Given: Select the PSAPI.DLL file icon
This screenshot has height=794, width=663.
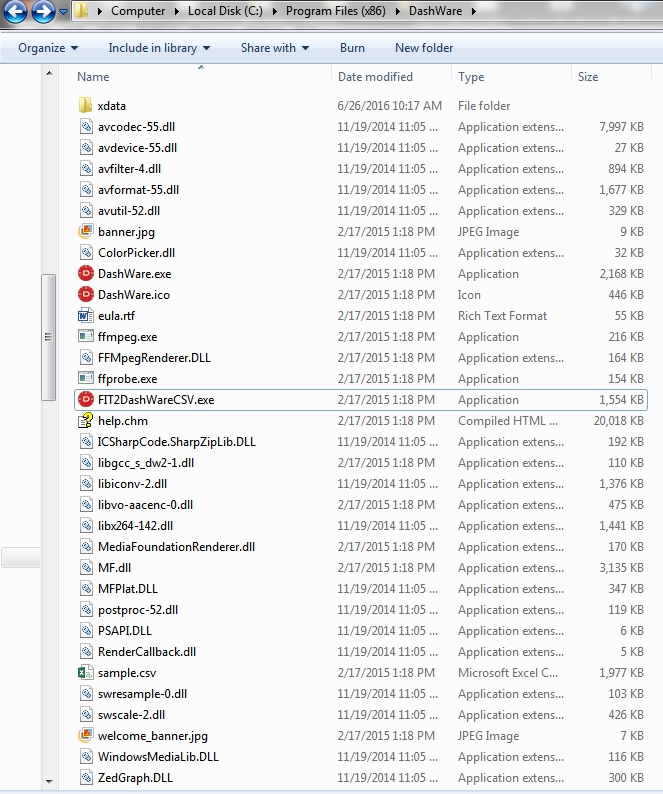Looking at the screenshot, I should [86, 630].
